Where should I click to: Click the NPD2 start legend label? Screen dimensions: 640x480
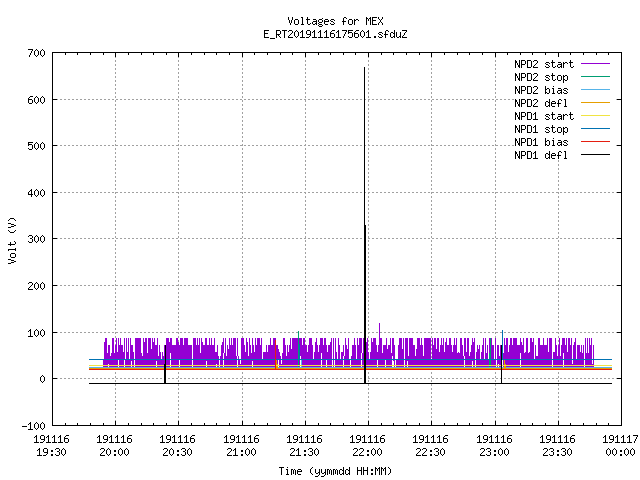point(544,64)
